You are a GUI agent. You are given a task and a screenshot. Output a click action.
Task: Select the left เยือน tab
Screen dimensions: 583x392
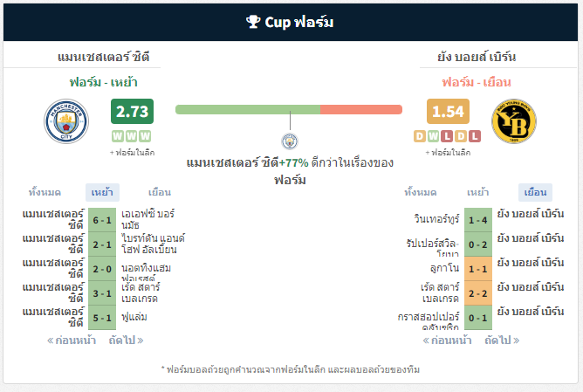(160, 192)
